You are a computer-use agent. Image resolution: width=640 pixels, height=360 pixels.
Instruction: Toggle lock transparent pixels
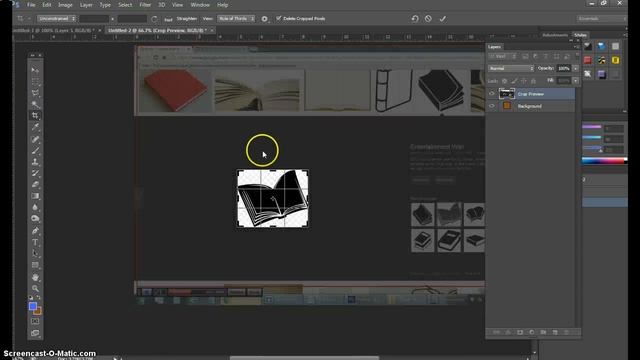504,81
